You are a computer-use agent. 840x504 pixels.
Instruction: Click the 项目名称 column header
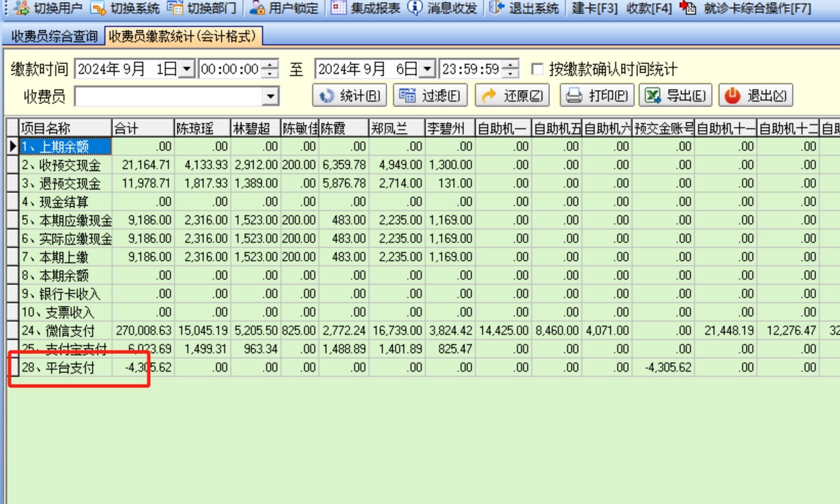66,128
